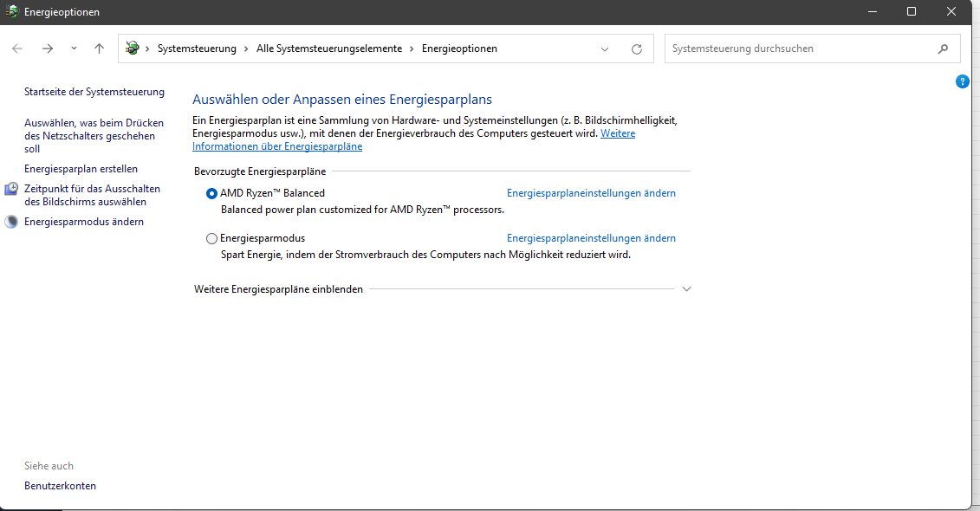Image resolution: width=980 pixels, height=511 pixels.
Task: Maximize the Energieoptionen window
Action: point(912,12)
